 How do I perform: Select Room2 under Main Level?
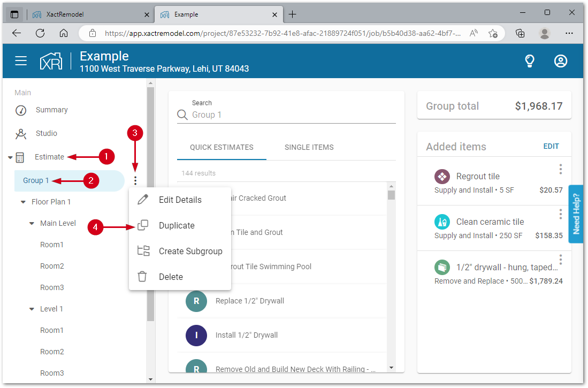click(52, 266)
